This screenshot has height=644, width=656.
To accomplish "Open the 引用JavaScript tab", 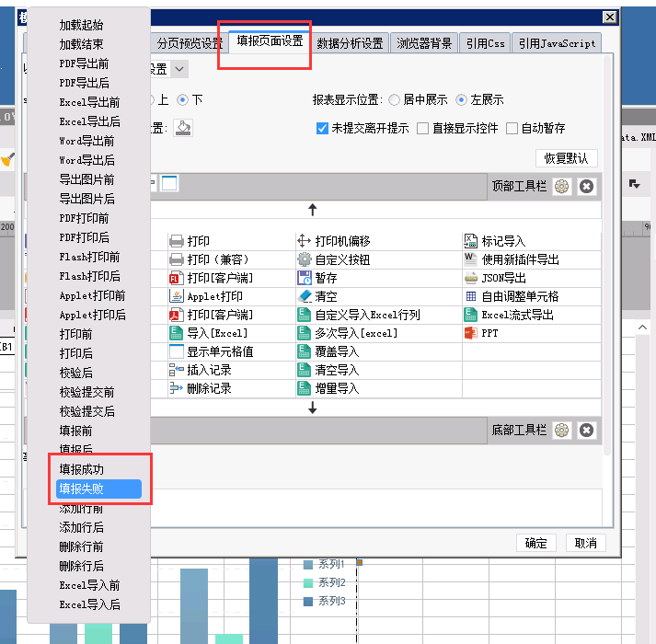I will point(557,43).
